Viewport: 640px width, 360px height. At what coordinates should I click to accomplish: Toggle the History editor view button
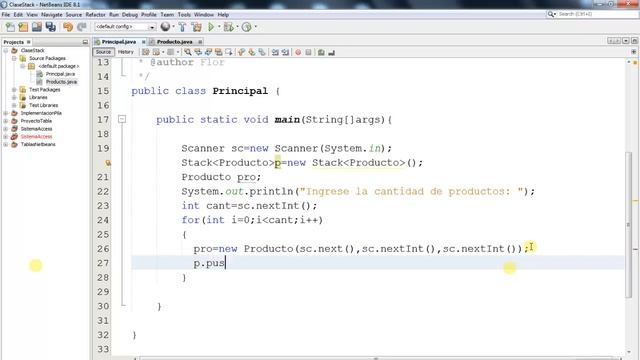click(126, 52)
